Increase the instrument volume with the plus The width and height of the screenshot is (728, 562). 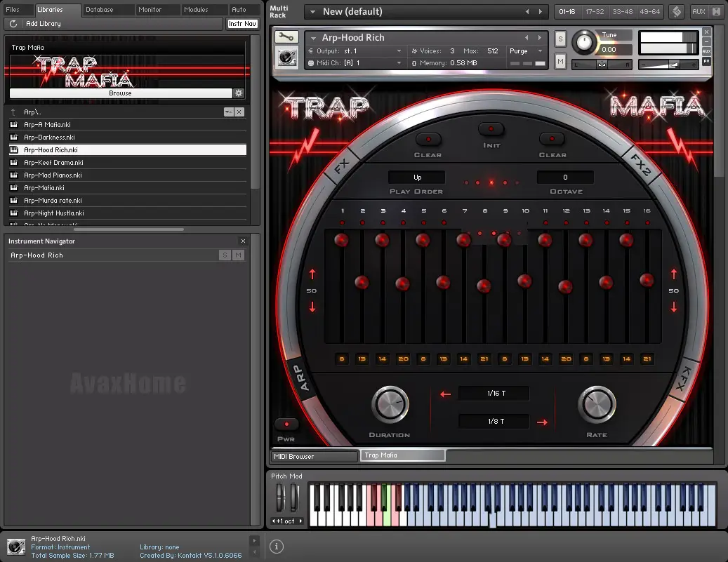(x=694, y=65)
